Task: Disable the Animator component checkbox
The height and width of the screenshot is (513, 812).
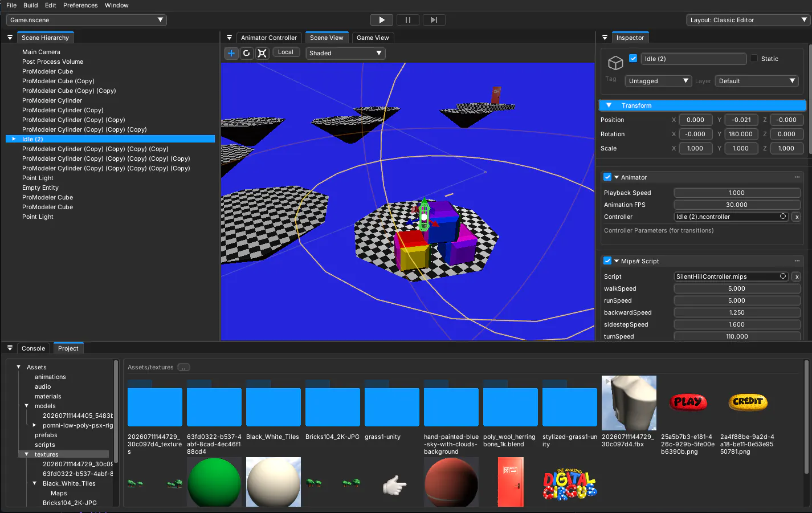Action: coord(607,177)
